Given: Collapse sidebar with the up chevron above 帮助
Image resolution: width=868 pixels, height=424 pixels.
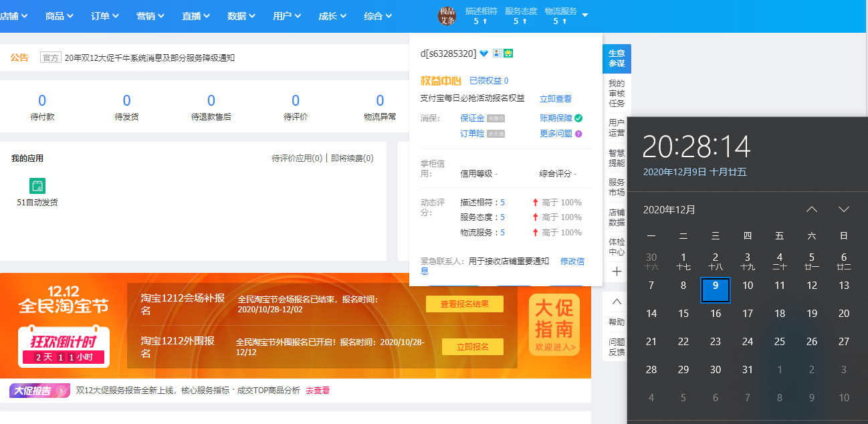Looking at the screenshot, I should (x=617, y=302).
